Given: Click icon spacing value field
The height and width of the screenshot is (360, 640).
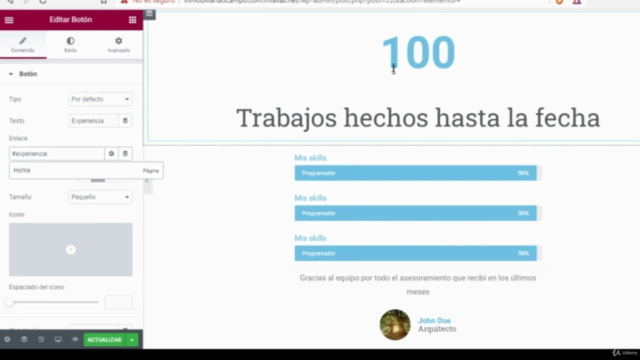Looking at the screenshot, I should pos(119,302).
